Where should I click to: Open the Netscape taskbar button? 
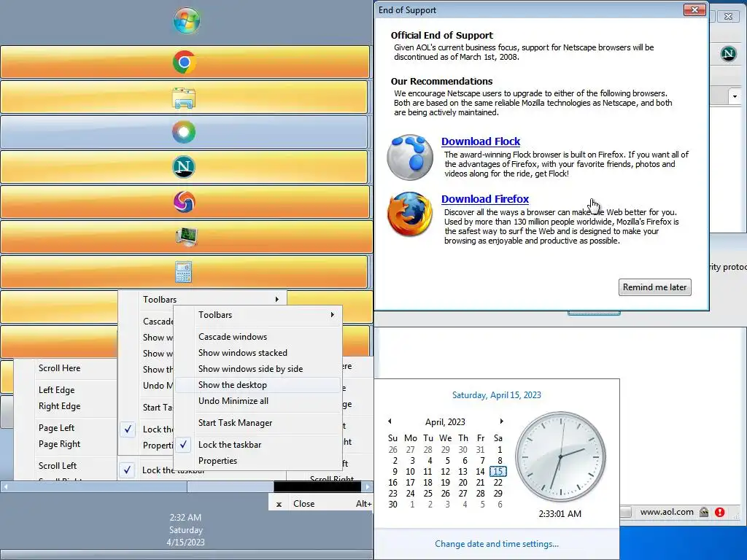(x=184, y=167)
